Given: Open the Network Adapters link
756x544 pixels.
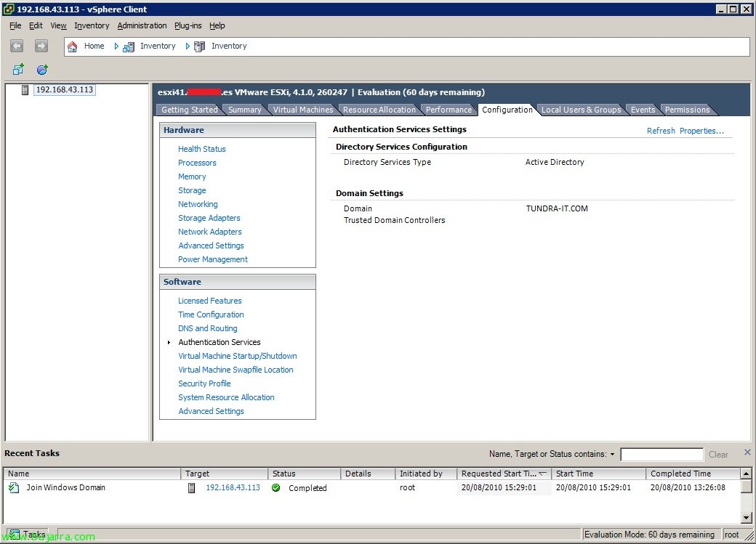Looking at the screenshot, I should pyautogui.click(x=210, y=232).
